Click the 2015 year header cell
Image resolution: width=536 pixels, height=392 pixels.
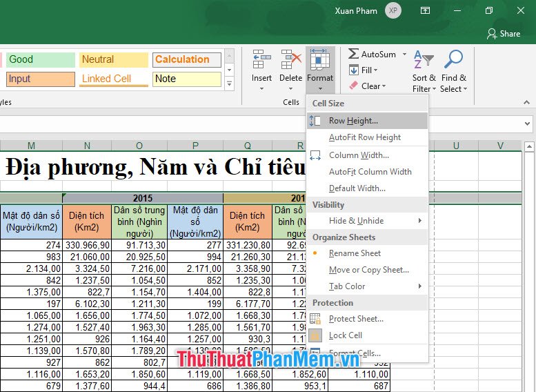[143, 198]
